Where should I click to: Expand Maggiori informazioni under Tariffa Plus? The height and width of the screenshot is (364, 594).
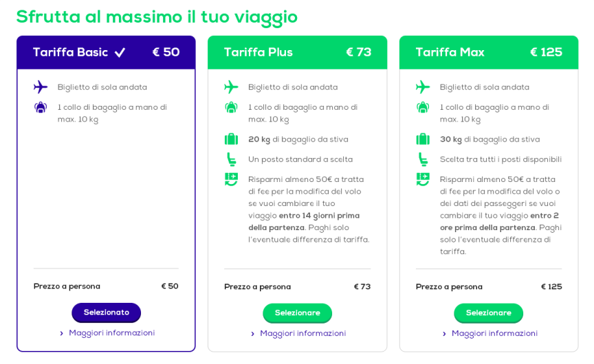(302, 334)
